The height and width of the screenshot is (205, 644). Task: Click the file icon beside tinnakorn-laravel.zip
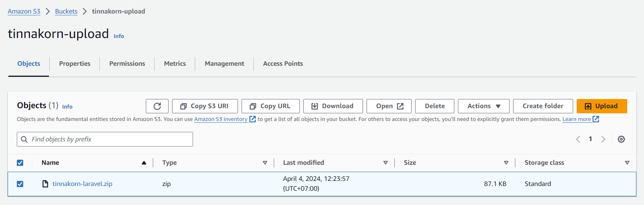pos(45,184)
